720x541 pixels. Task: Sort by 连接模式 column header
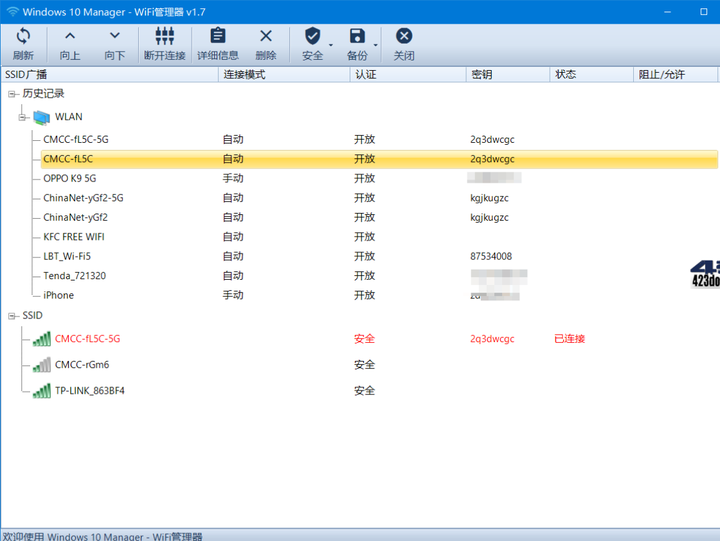(284, 74)
